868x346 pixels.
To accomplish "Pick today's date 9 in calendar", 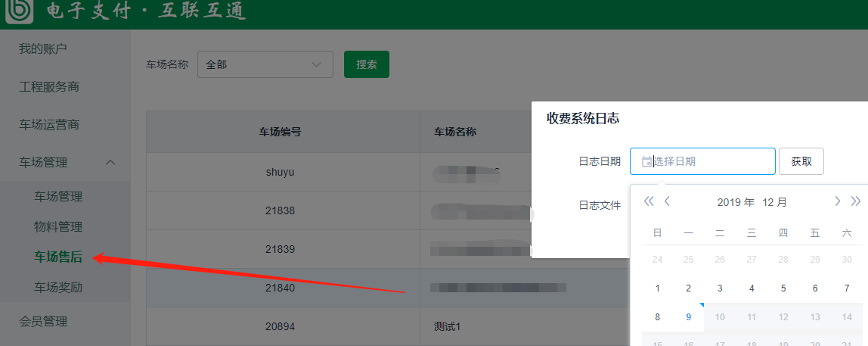I will click(x=689, y=317).
